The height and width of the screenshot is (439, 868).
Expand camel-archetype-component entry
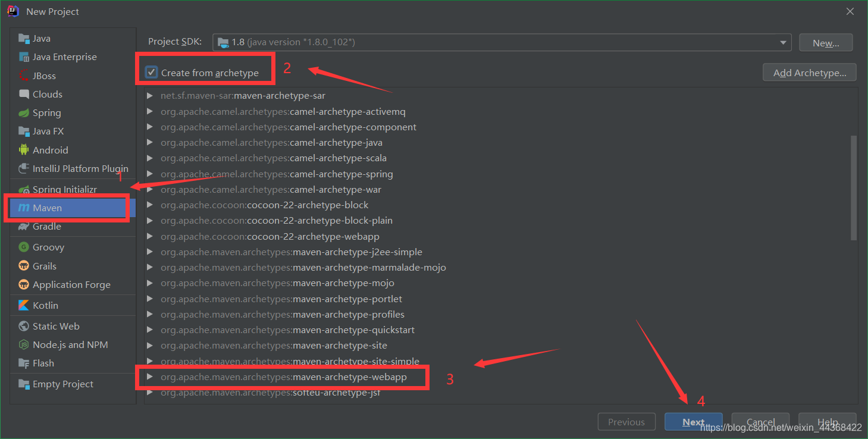coord(150,127)
